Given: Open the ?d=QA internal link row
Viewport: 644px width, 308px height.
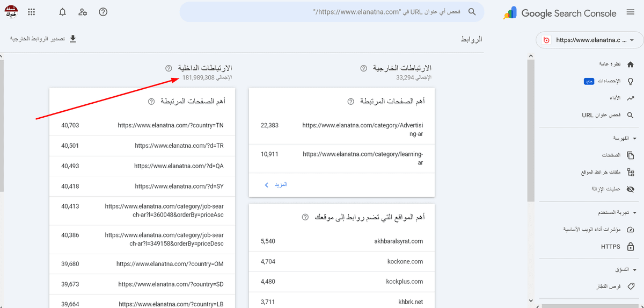Looking at the screenshot, I should [142, 166].
